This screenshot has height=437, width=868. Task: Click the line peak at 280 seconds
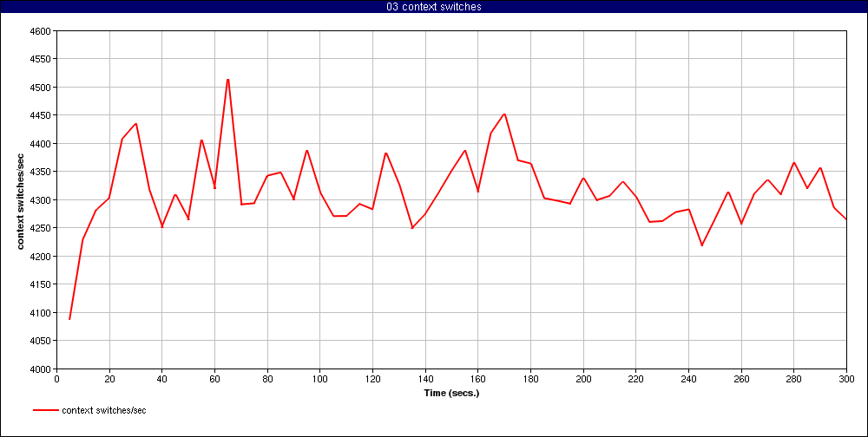pyautogui.click(x=794, y=163)
